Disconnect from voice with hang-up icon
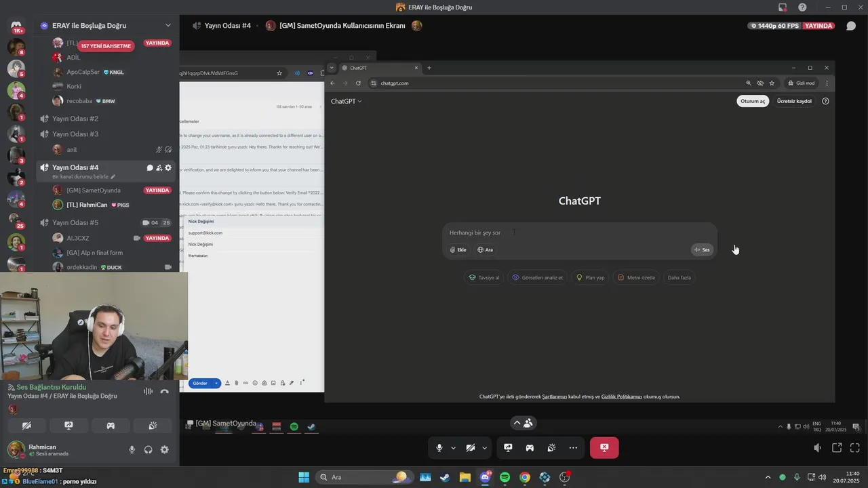Viewport: 868px width, 488px height. [x=164, y=391]
